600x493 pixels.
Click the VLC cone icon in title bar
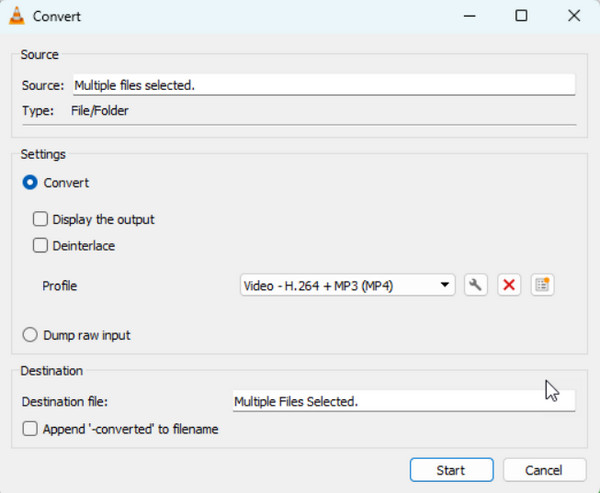point(17,16)
